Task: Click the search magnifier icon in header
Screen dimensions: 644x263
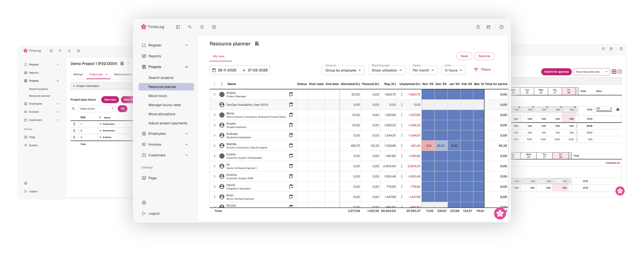Action: coord(190,27)
